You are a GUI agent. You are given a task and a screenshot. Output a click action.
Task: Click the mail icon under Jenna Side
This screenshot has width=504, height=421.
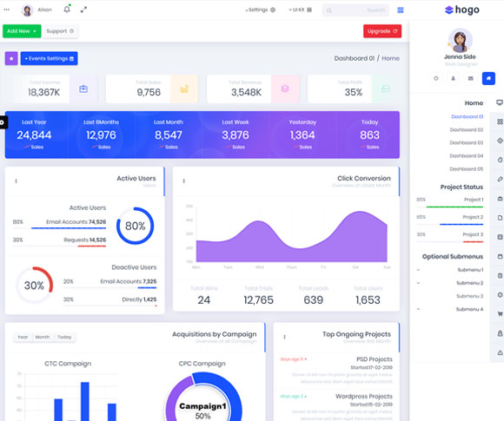point(471,78)
